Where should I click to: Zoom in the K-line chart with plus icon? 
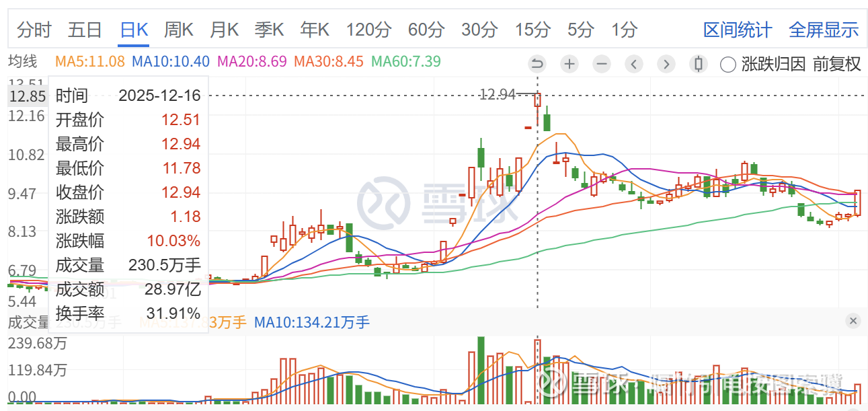pos(569,64)
